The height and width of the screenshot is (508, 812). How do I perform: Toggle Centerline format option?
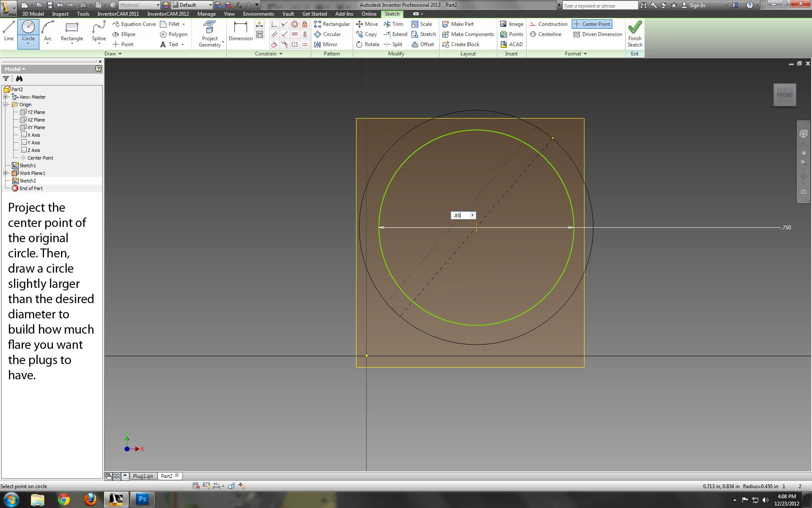pyautogui.click(x=546, y=34)
